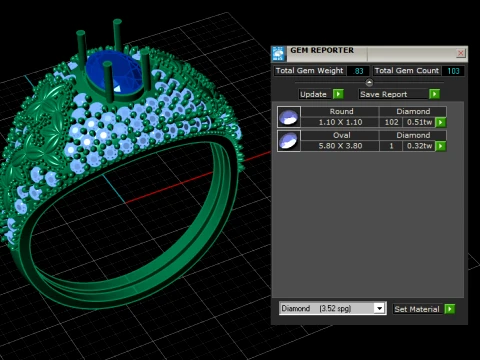The image size is (480, 360).
Task: Click green arrow on Oval diamond row
Action: point(441,146)
